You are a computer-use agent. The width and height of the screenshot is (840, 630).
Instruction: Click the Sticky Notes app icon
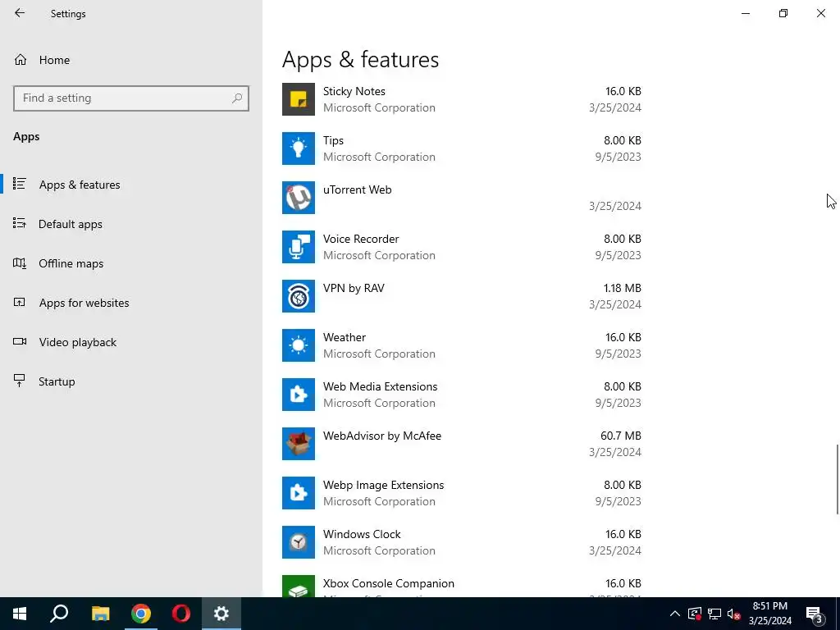point(299,99)
